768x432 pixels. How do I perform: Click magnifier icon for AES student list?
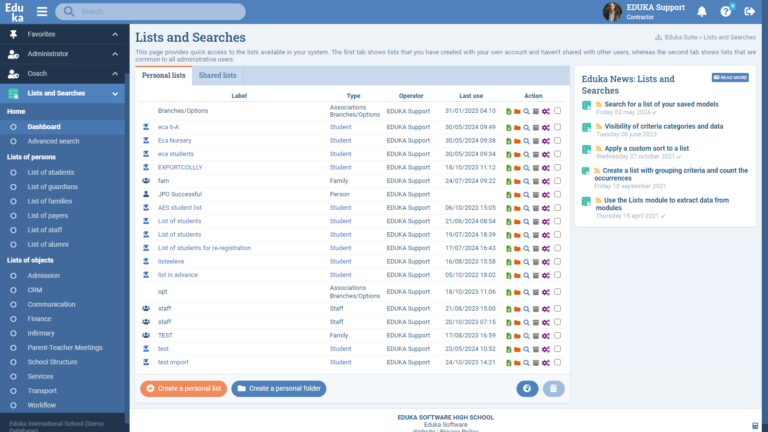point(527,208)
